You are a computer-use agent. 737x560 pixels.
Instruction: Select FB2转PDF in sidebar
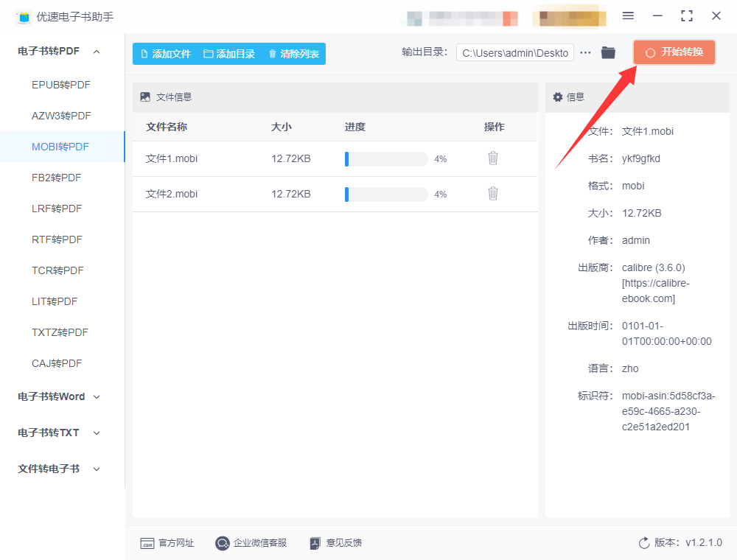61,178
